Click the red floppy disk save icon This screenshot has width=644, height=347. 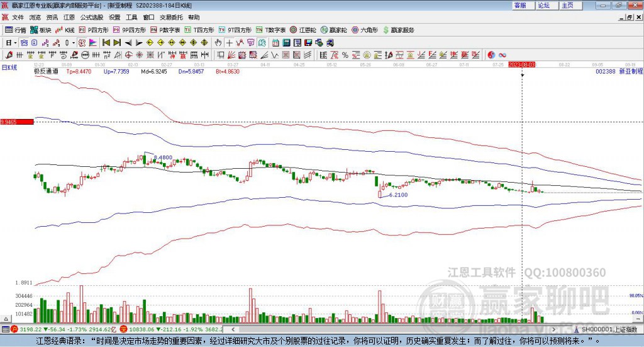308,43
